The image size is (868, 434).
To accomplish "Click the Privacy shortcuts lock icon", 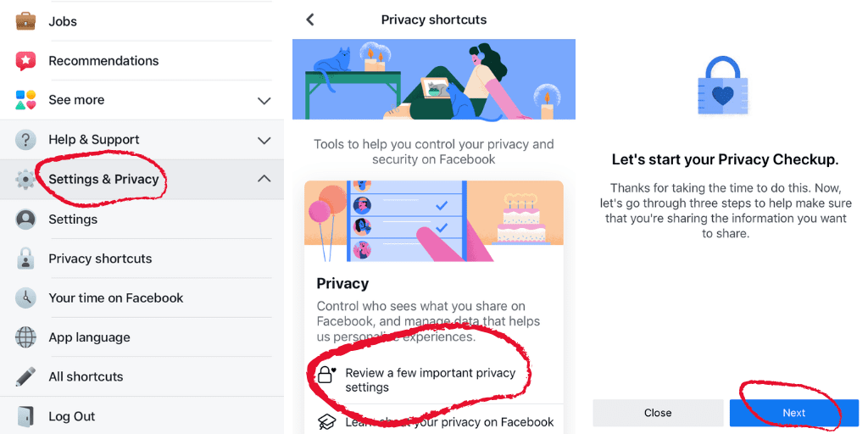I will tap(26, 259).
